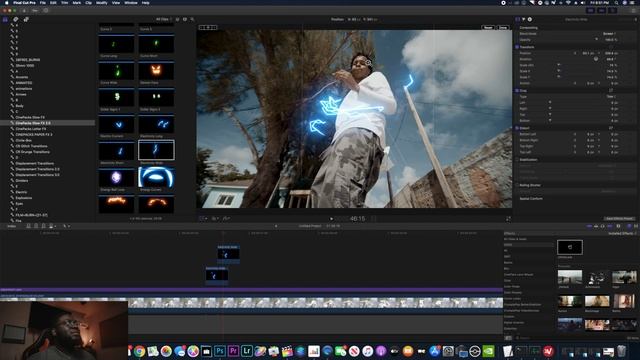The image size is (640, 360).
Task: Select the upper electricity clip in the timeline
Action: click(x=228, y=254)
